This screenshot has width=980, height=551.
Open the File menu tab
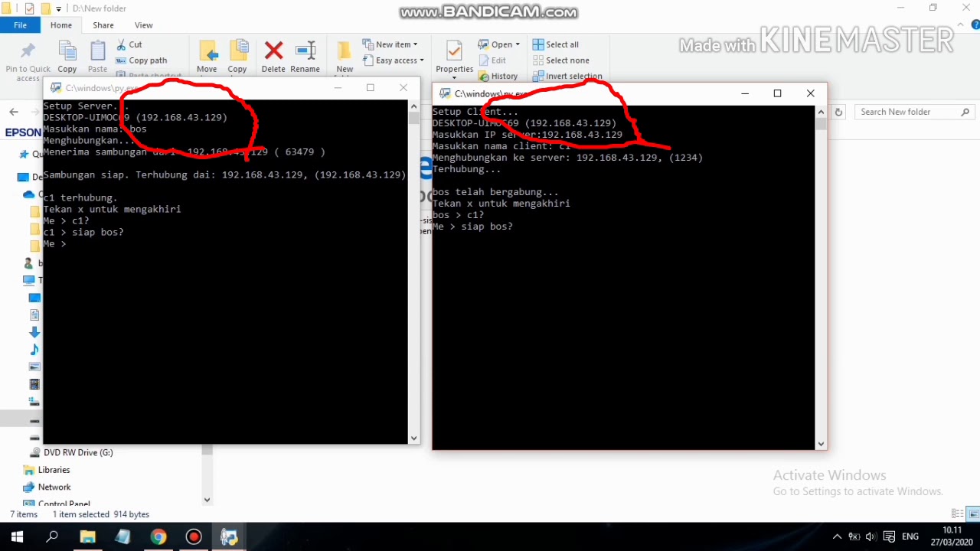[x=20, y=25]
